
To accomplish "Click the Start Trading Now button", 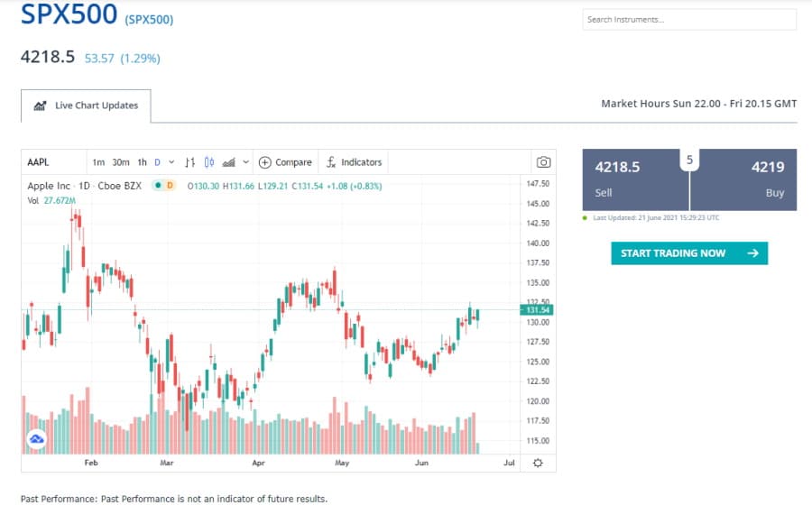I will pyautogui.click(x=689, y=253).
